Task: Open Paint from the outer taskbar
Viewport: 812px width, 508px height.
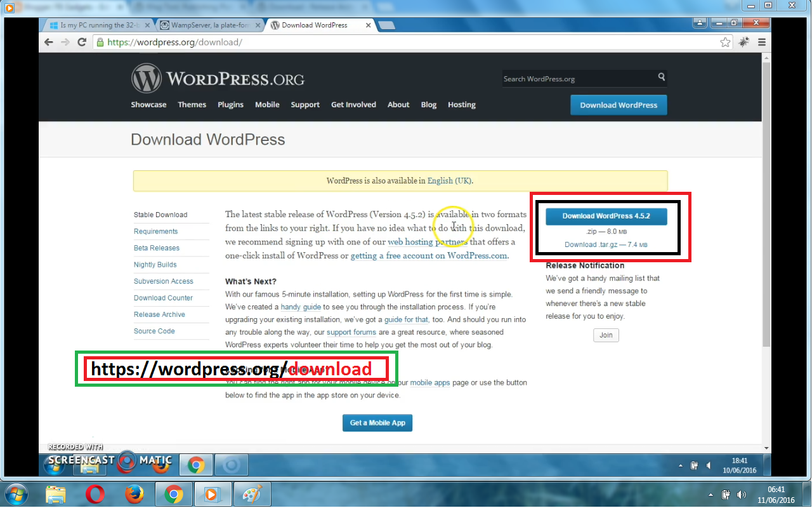Action: [252, 495]
